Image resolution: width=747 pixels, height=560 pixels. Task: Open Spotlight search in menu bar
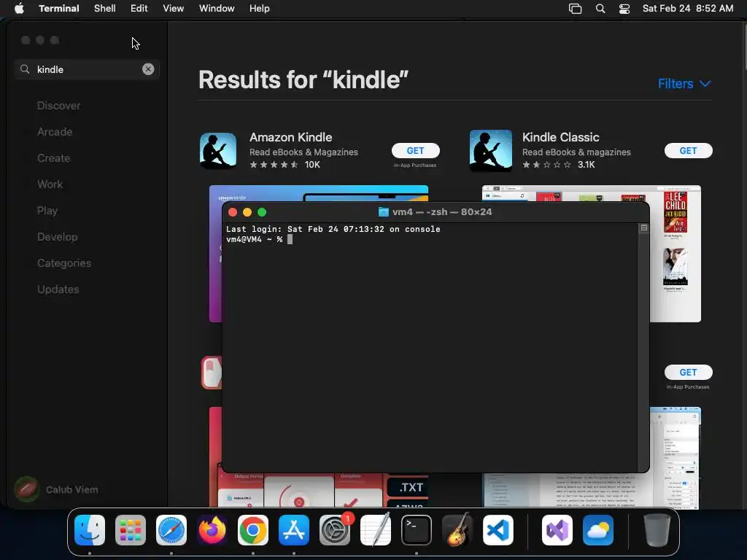[600, 9]
